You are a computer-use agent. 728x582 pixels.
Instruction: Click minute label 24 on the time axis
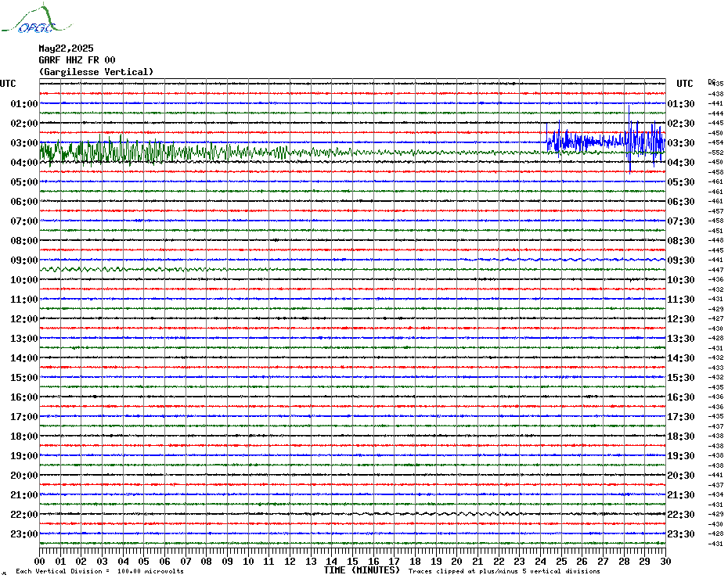point(540,561)
